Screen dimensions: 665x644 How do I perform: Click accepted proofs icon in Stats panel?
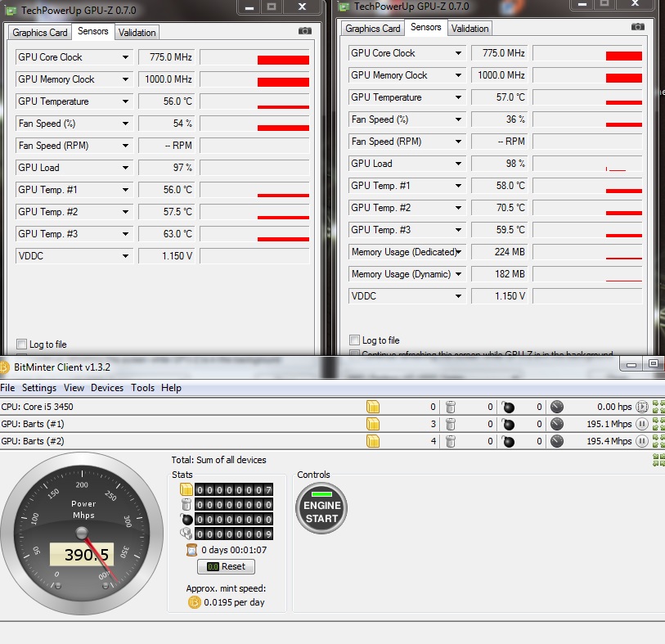coord(186,489)
